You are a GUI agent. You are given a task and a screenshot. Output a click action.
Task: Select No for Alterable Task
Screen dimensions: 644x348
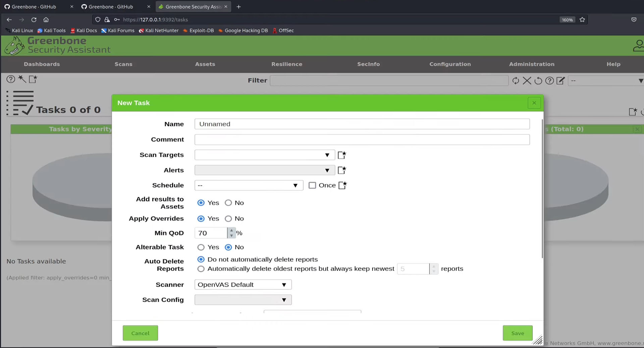(228, 247)
